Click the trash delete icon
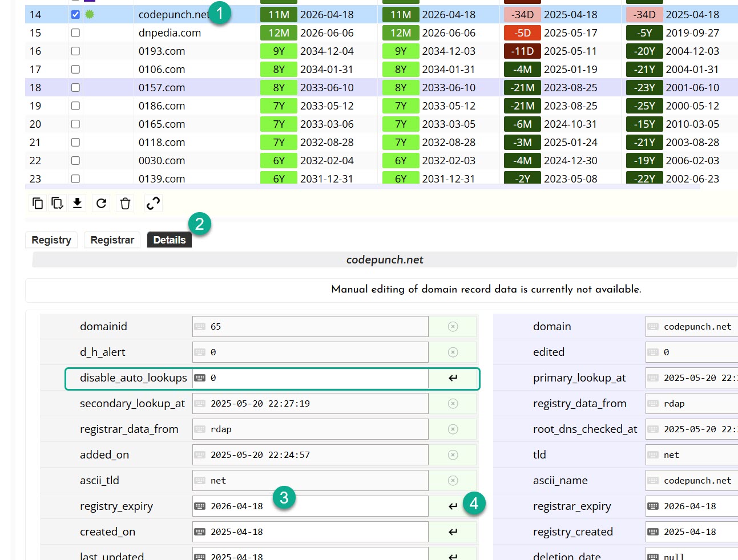The image size is (738, 560). pyautogui.click(x=126, y=204)
